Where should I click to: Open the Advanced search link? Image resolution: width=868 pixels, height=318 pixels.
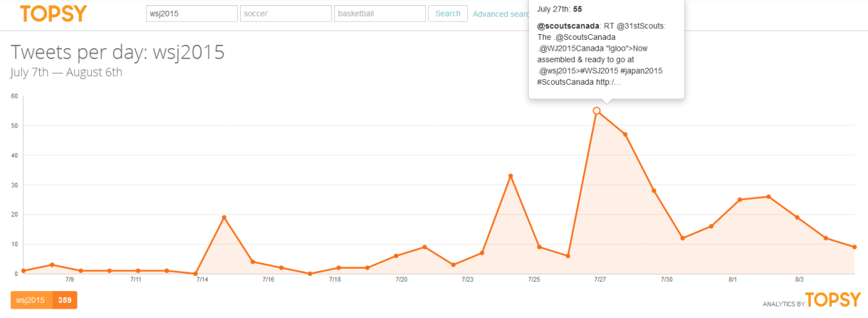pos(501,14)
